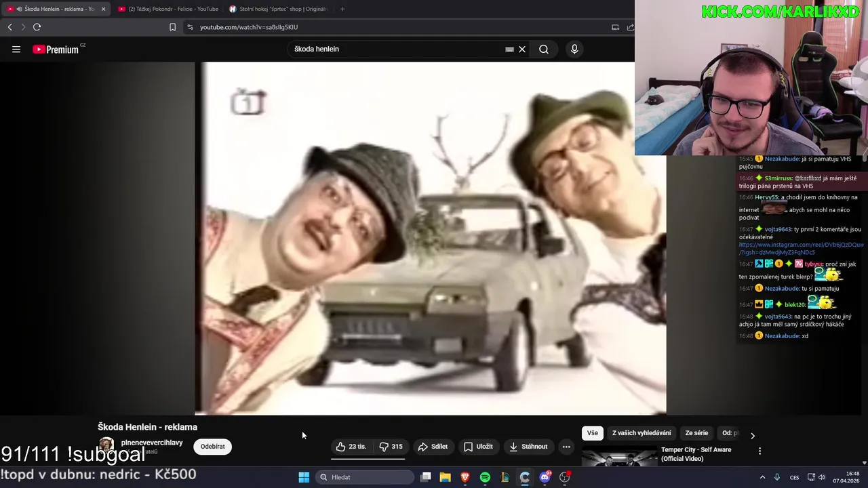Open network status tray icon
This screenshot has width=868, height=488.
(x=811, y=477)
